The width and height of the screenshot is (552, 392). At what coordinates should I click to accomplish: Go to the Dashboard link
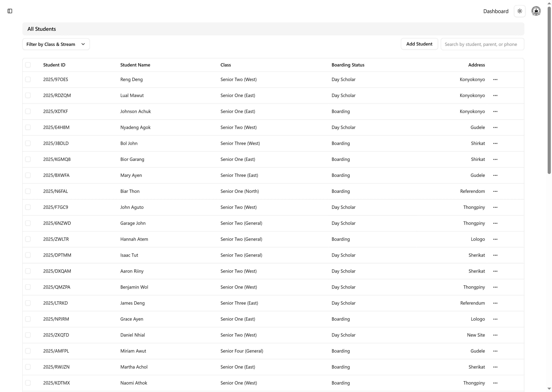pyautogui.click(x=496, y=11)
